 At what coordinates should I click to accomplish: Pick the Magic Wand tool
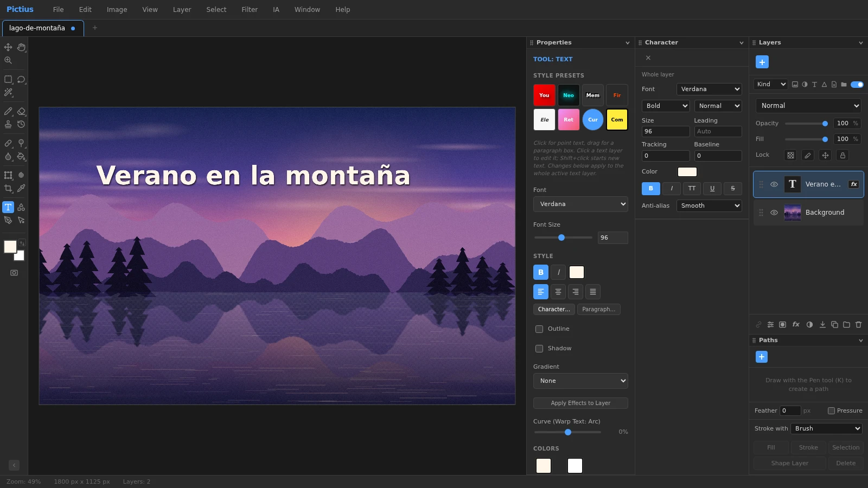tap(8, 92)
